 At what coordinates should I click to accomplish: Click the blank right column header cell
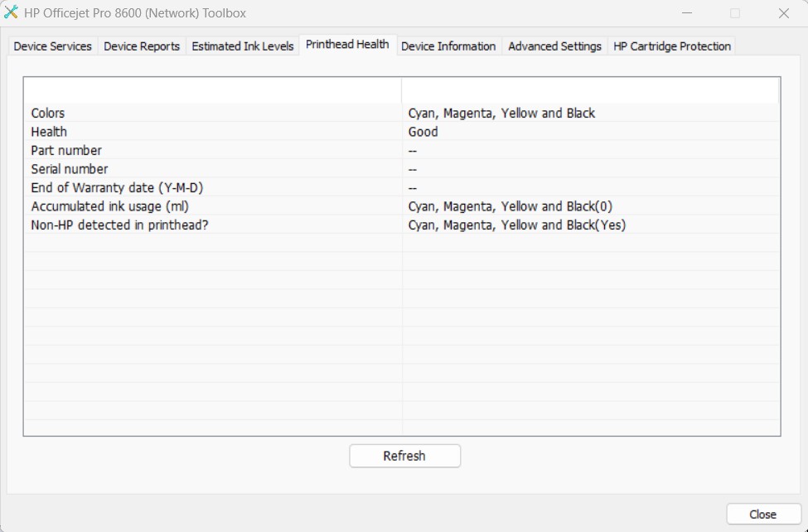pyautogui.click(x=591, y=90)
